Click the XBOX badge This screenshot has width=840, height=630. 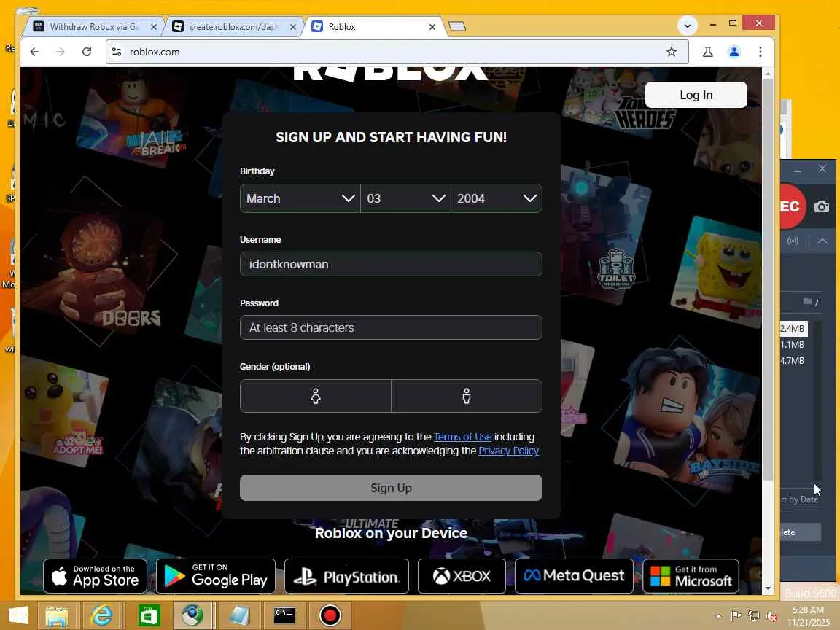pyautogui.click(x=462, y=576)
